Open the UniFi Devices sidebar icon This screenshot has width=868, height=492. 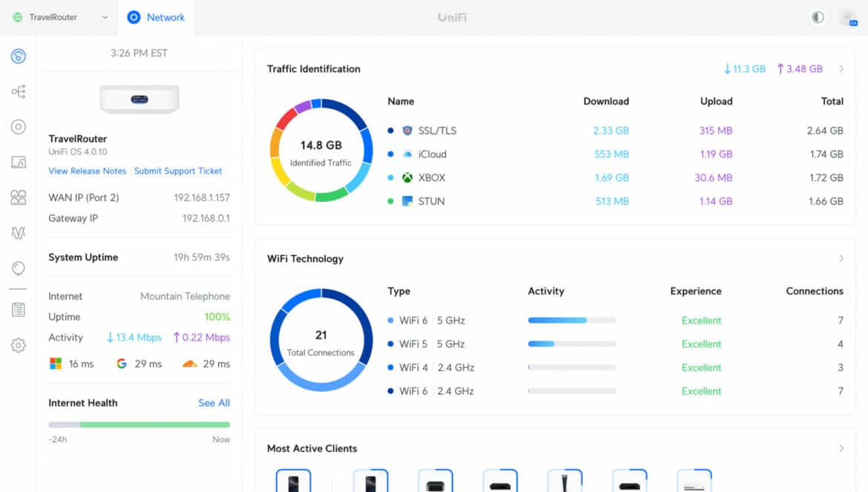19,127
